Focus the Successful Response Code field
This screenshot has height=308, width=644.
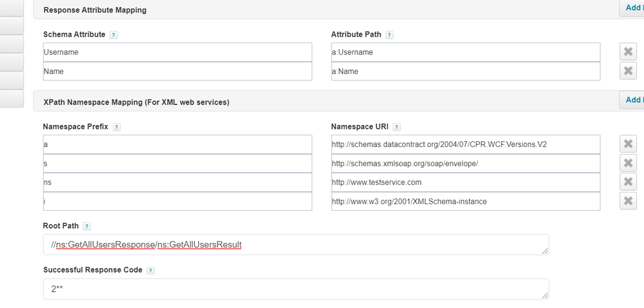(296, 289)
